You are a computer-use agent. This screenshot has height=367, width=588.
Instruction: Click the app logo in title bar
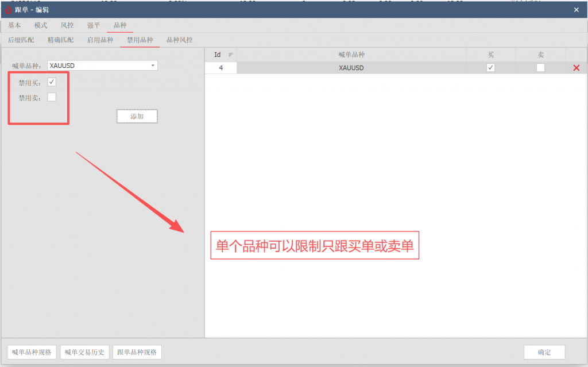tap(8, 9)
